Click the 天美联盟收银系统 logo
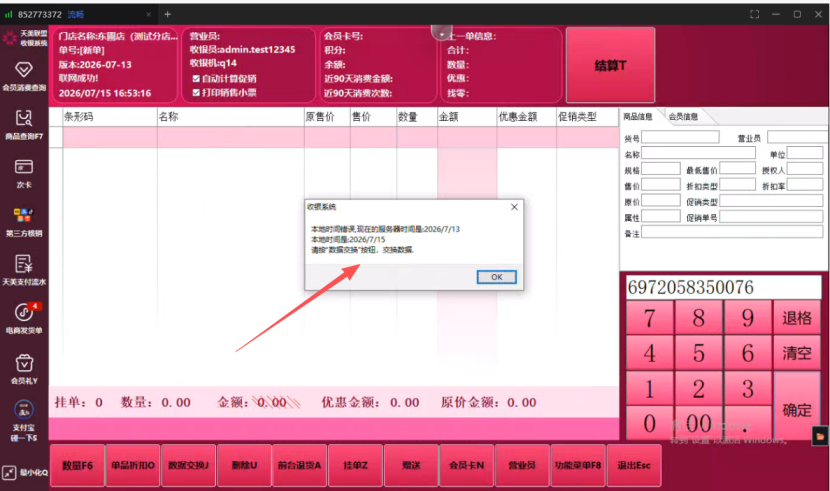The image size is (830, 491). coord(24,38)
